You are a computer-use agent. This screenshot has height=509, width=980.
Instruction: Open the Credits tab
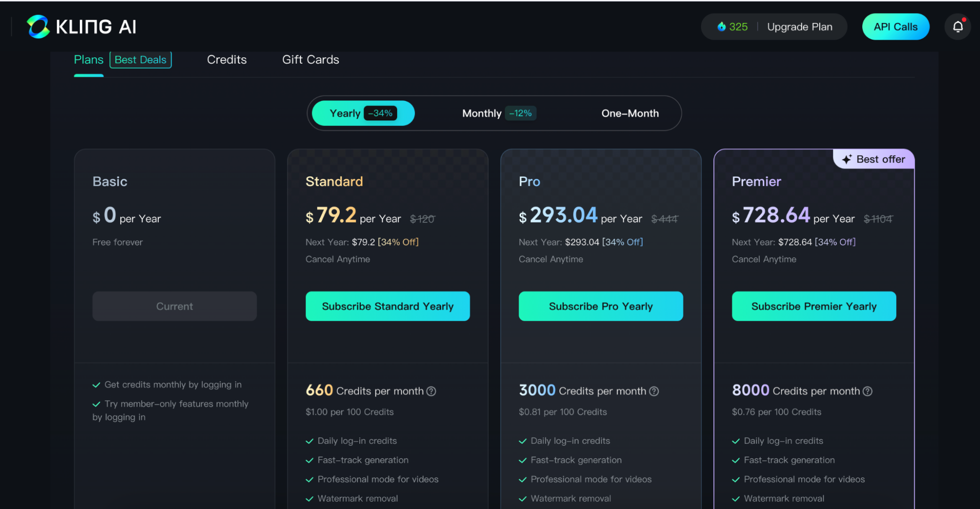coord(227,60)
